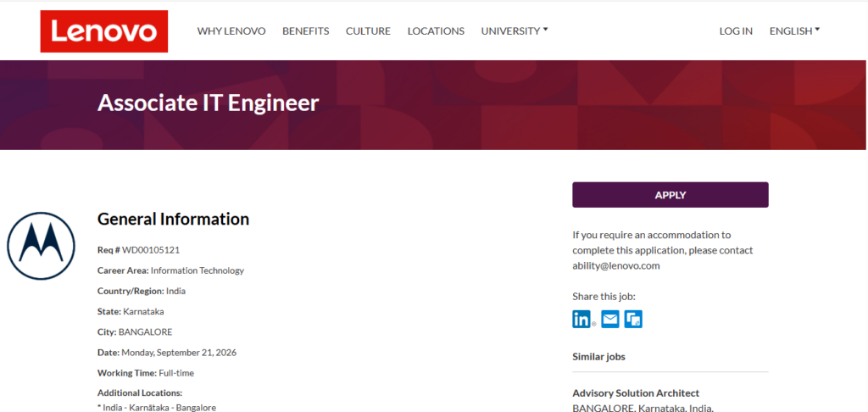Click the Motorola logo icon

(41, 245)
